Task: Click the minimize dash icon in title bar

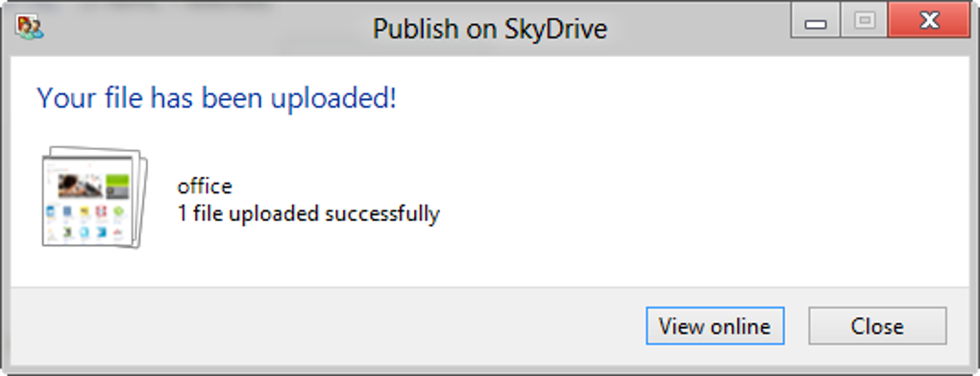Action: pyautogui.click(x=815, y=24)
